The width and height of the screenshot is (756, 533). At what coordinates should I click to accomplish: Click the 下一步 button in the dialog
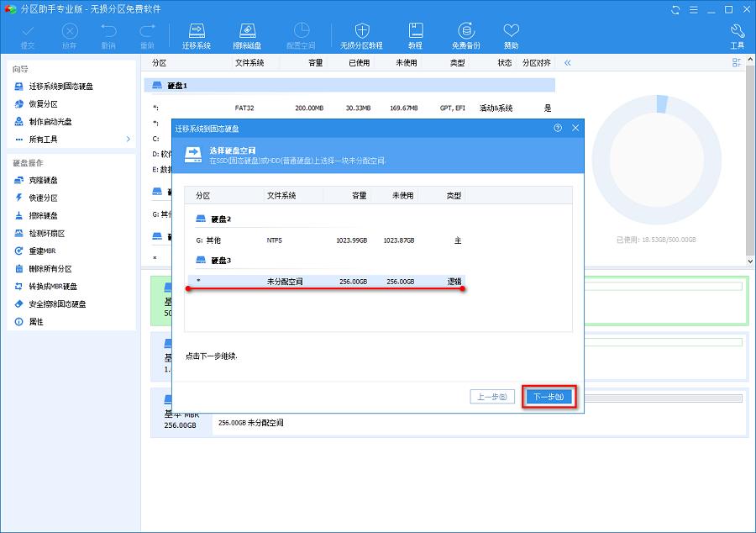point(548,396)
